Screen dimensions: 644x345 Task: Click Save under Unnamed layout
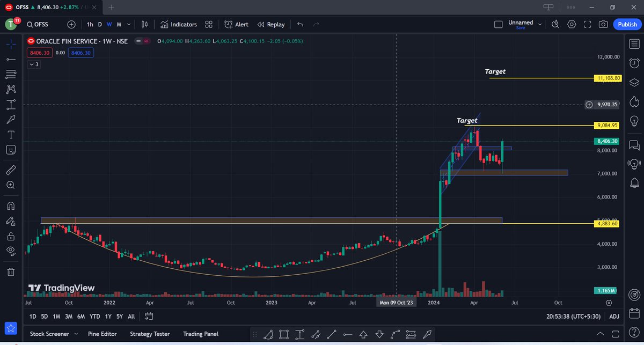pos(521,28)
